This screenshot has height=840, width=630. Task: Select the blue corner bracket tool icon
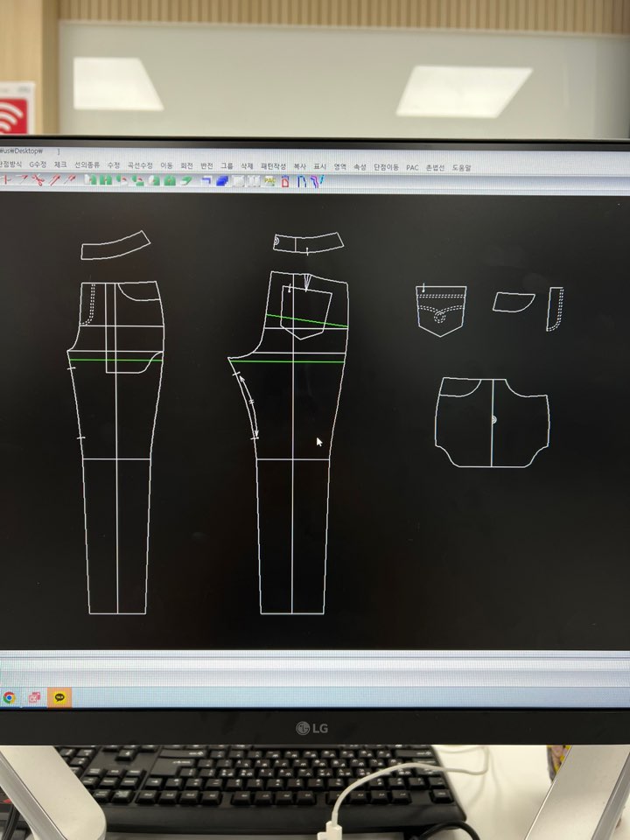coord(206,181)
